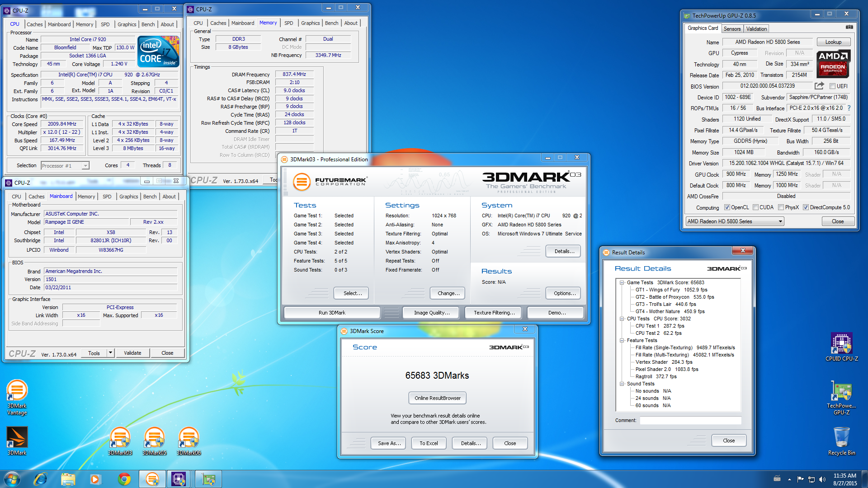Click the Lookup button in GPU-Z
This screenshot has width=868, height=488.
click(833, 42)
